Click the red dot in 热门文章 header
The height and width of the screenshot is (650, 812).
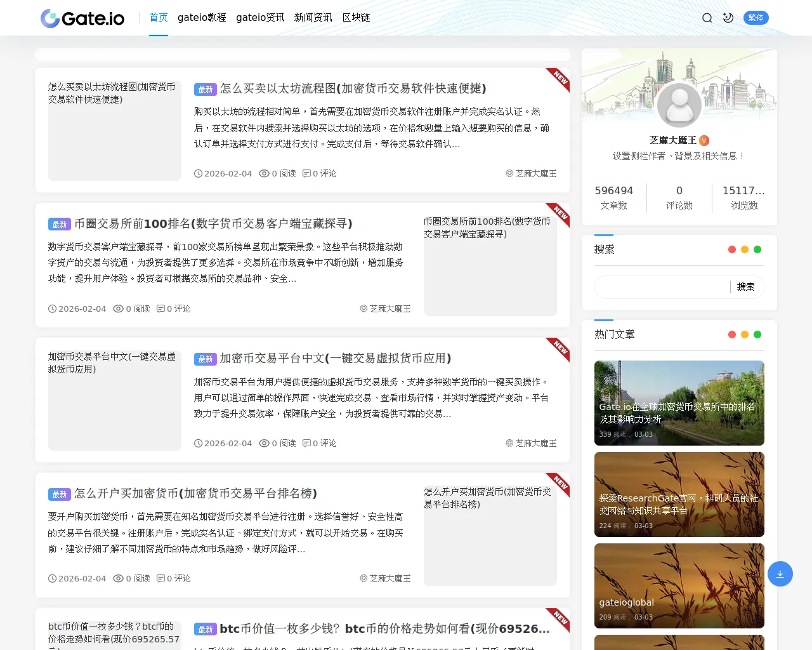[x=732, y=335]
